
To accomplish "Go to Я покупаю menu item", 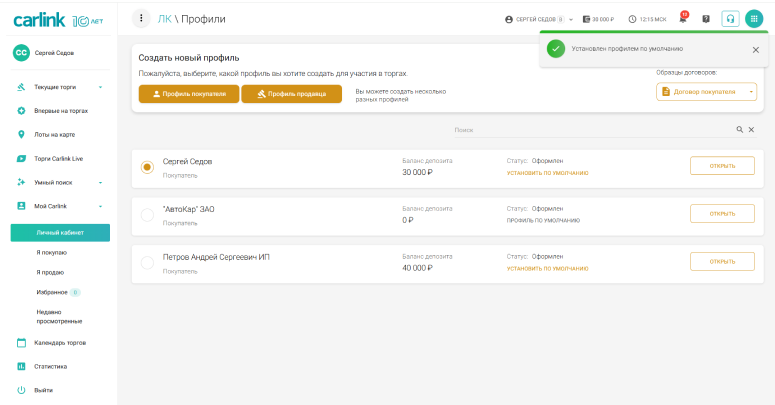I will point(51,252).
